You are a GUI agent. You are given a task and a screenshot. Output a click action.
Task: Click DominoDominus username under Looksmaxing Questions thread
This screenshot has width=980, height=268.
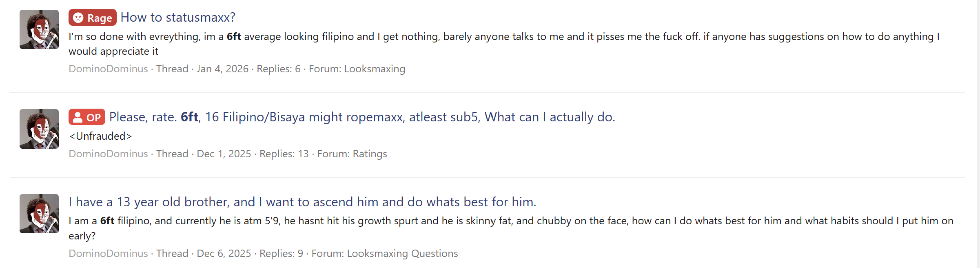click(108, 254)
